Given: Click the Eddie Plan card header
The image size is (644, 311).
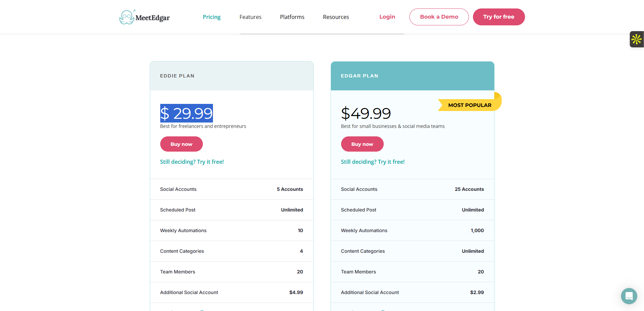Looking at the screenshot, I should (x=232, y=76).
